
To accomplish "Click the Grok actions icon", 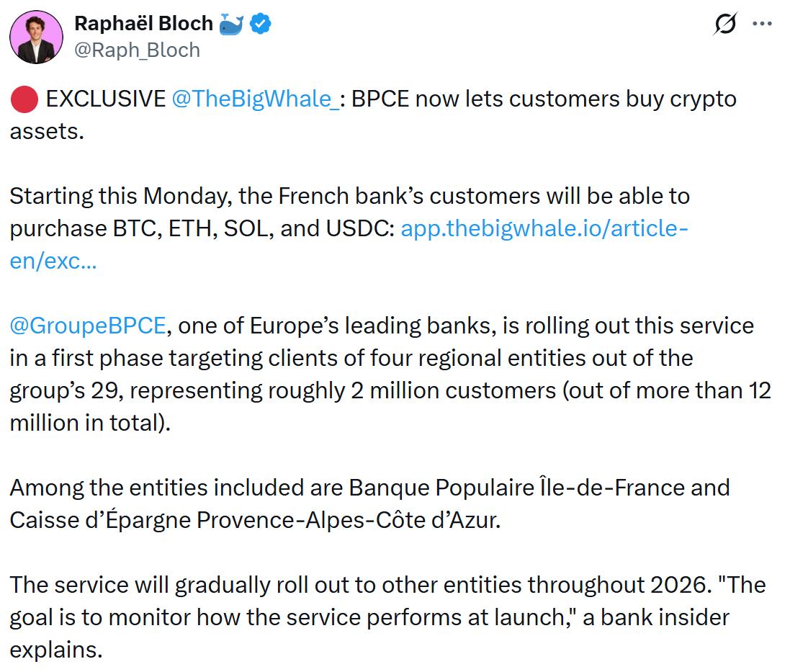I will coord(725,24).
